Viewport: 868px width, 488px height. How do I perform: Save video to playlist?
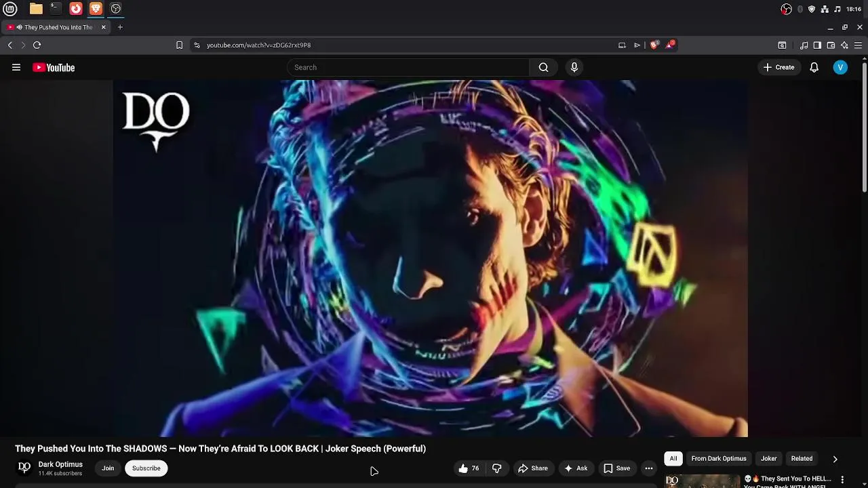pyautogui.click(x=616, y=468)
